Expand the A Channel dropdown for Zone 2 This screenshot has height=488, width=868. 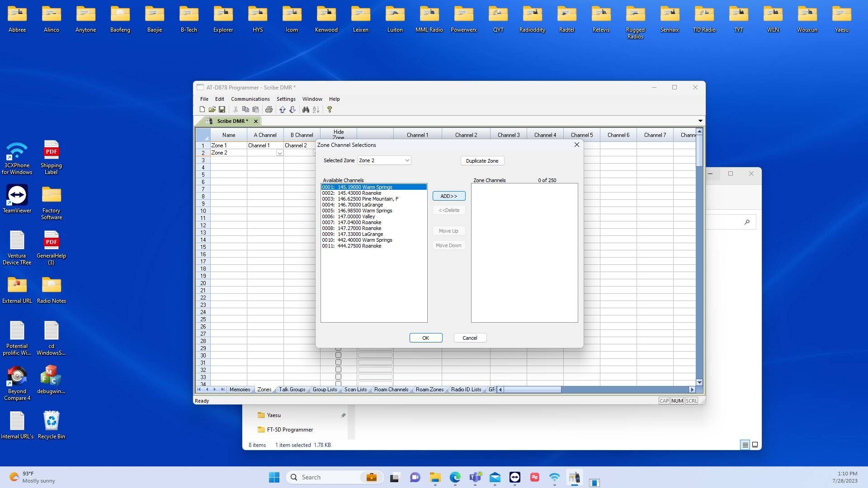279,153
